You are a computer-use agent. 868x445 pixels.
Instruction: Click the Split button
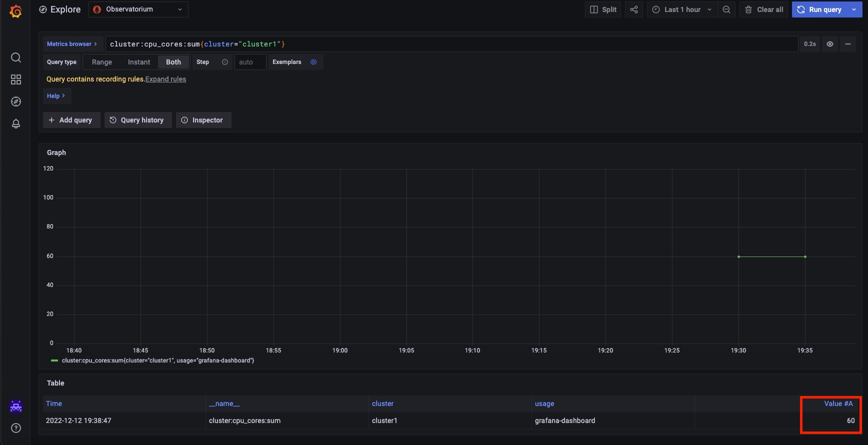coord(603,9)
